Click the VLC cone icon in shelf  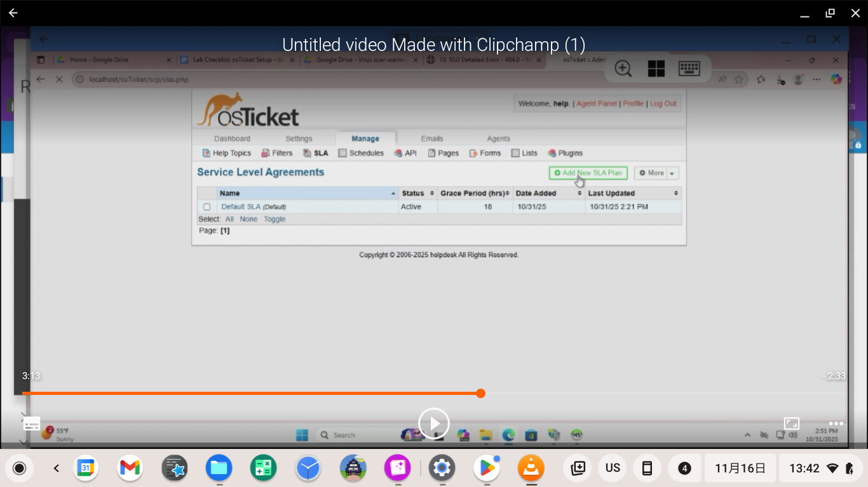[x=531, y=469]
